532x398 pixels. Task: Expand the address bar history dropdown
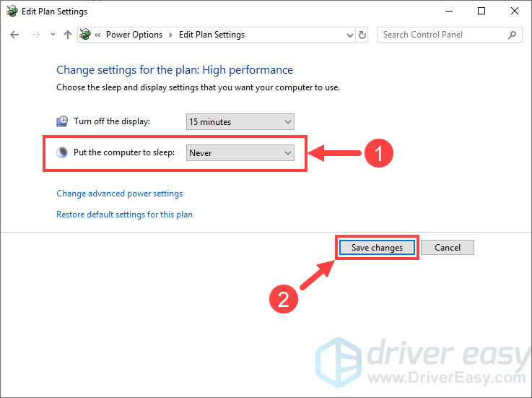tap(348, 35)
